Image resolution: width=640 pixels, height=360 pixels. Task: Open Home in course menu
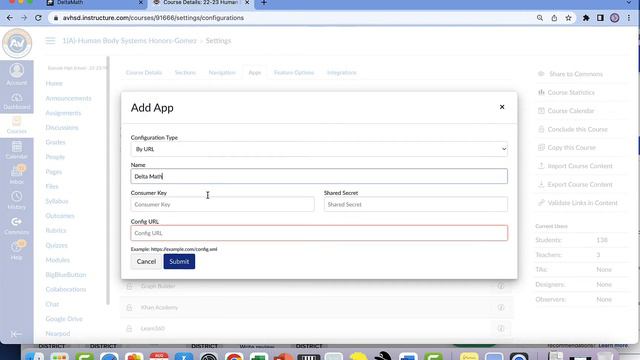point(54,83)
